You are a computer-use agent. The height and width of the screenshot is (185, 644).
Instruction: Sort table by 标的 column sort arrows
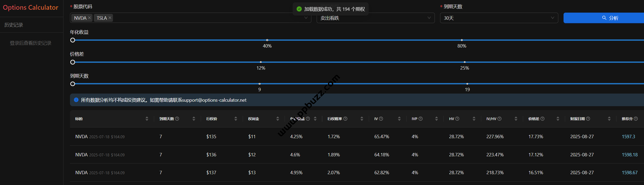click(147, 119)
